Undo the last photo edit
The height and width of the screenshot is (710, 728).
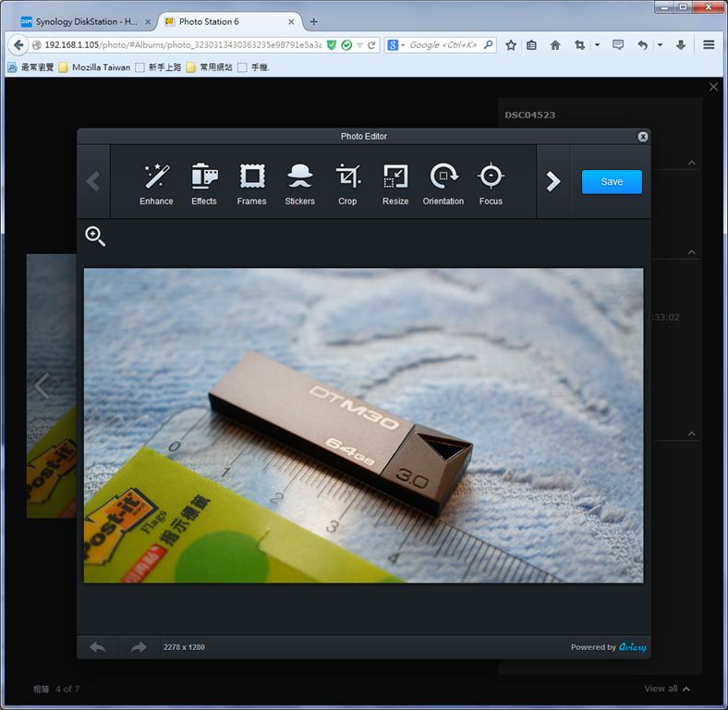[x=98, y=647]
